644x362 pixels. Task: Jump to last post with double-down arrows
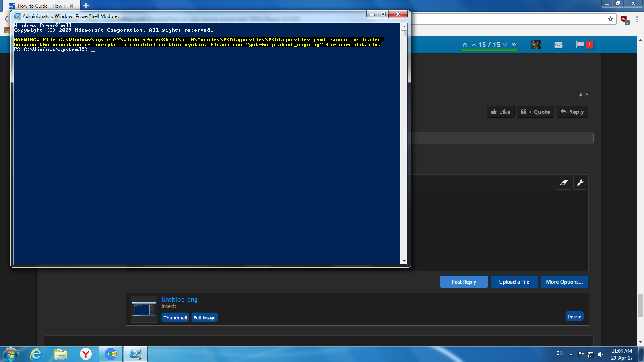pyautogui.click(x=514, y=45)
